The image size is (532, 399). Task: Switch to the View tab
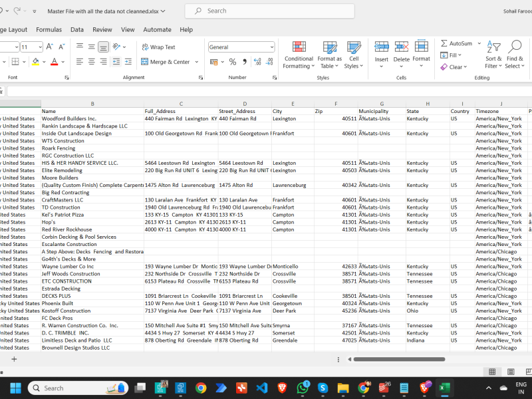[128, 29]
